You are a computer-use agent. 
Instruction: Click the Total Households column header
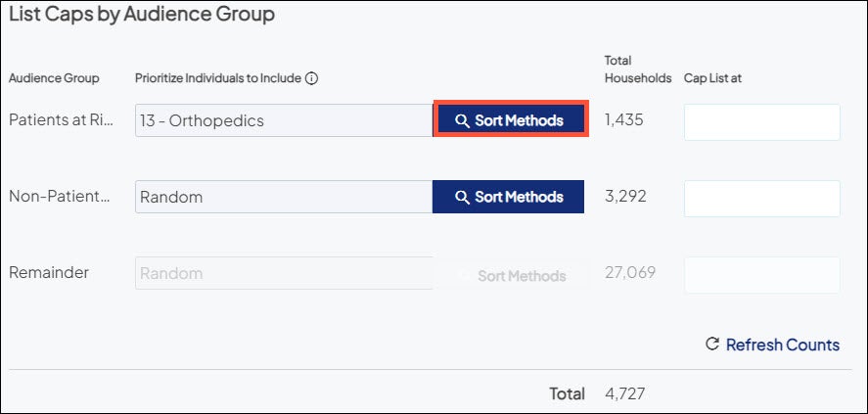[638, 69]
